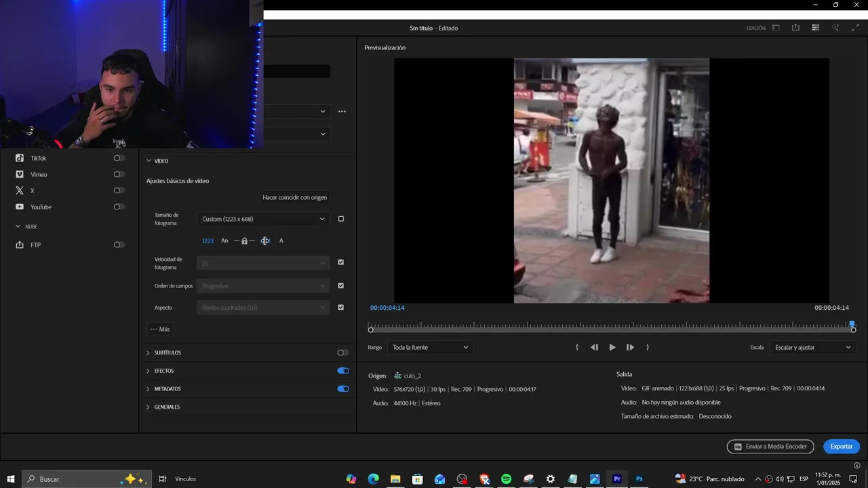Click 'Hacer coincidir con origen' button
Viewport: 868px width, 488px height.
pyautogui.click(x=294, y=197)
